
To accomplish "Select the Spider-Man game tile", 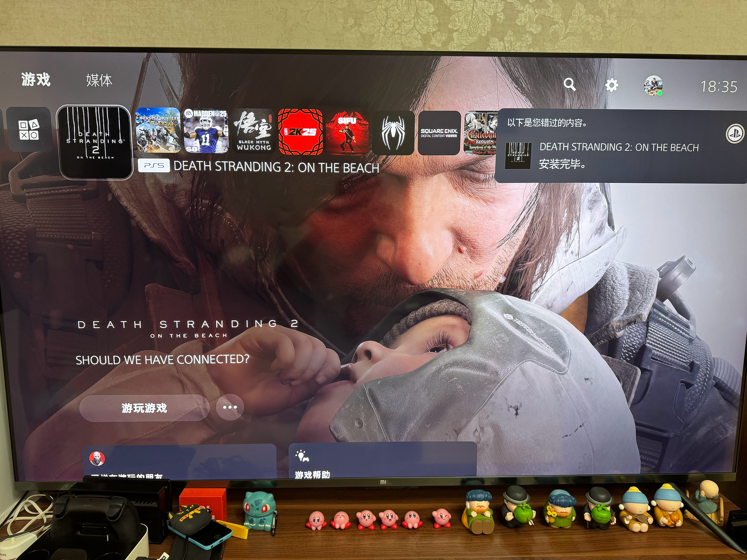I will coord(393,133).
